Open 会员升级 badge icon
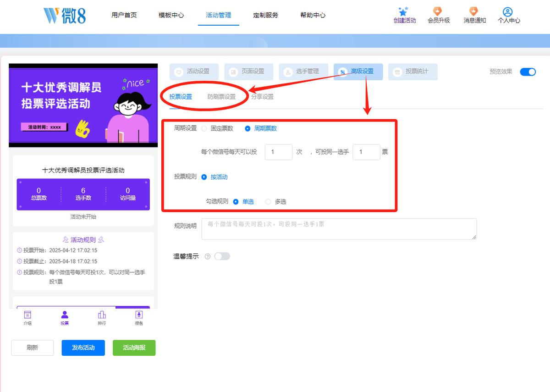The height and width of the screenshot is (392, 550). pos(438,11)
